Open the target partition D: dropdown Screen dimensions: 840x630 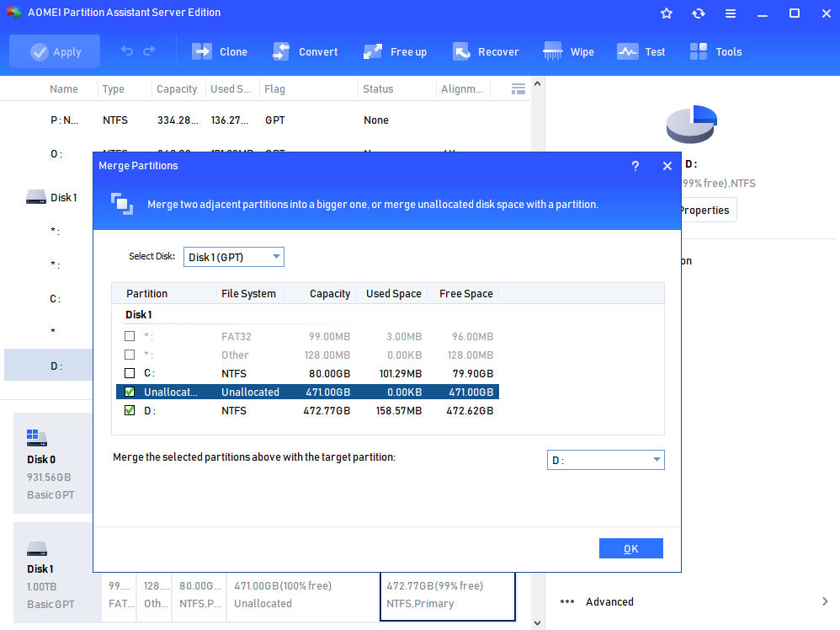click(x=605, y=460)
